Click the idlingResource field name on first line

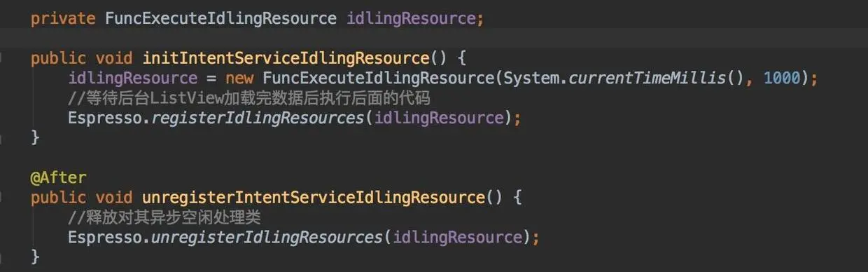click(x=412, y=18)
